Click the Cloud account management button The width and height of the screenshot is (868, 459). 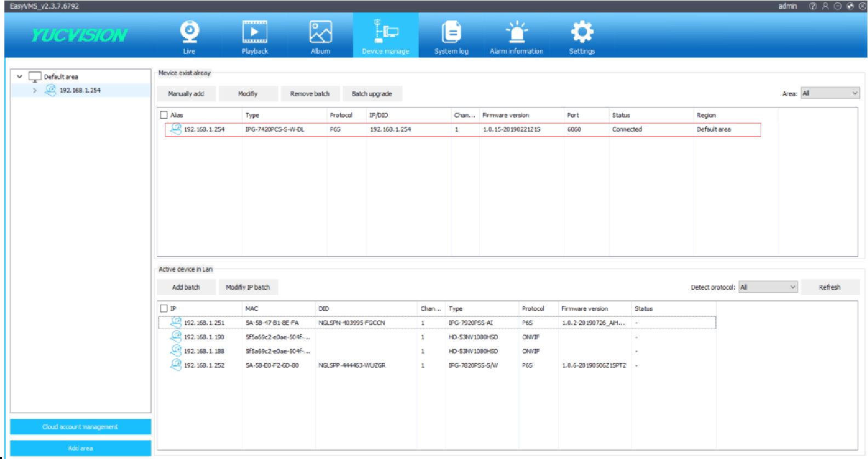(81, 427)
